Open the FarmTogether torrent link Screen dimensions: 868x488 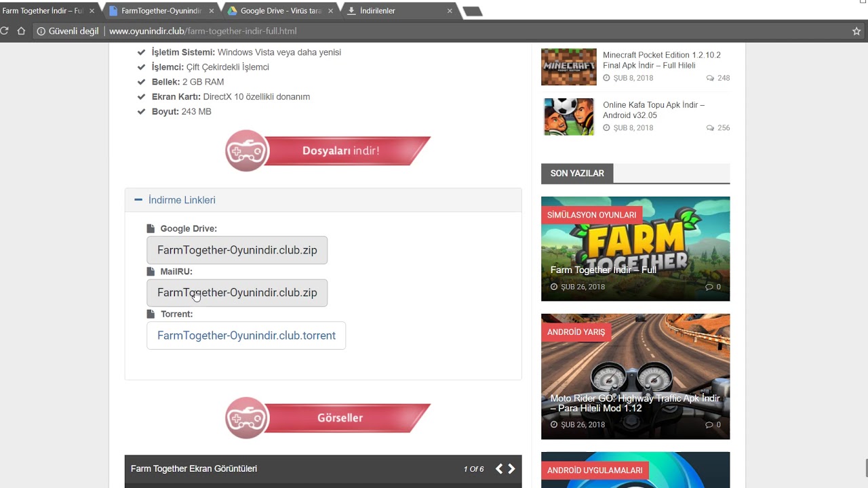point(246,335)
